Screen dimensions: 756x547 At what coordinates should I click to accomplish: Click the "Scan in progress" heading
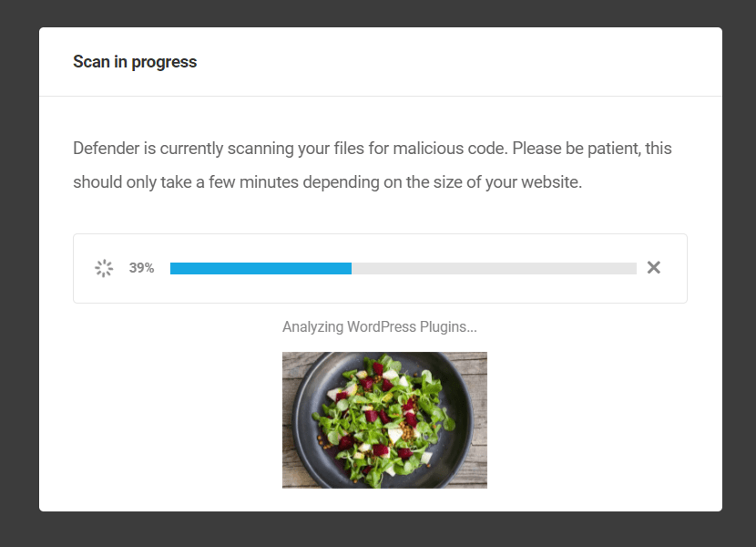coord(135,62)
